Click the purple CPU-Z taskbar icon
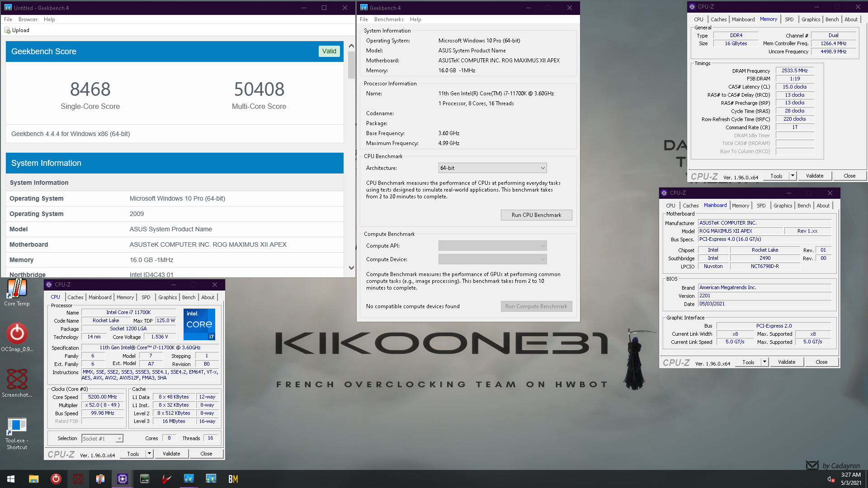Viewport: 868px width, 488px height. point(123,479)
